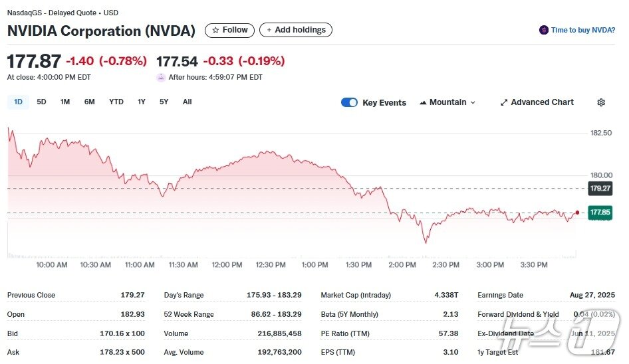Screen dimensions: 629x364
Task: Click the red current price dot on chart
Action: tap(577, 213)
